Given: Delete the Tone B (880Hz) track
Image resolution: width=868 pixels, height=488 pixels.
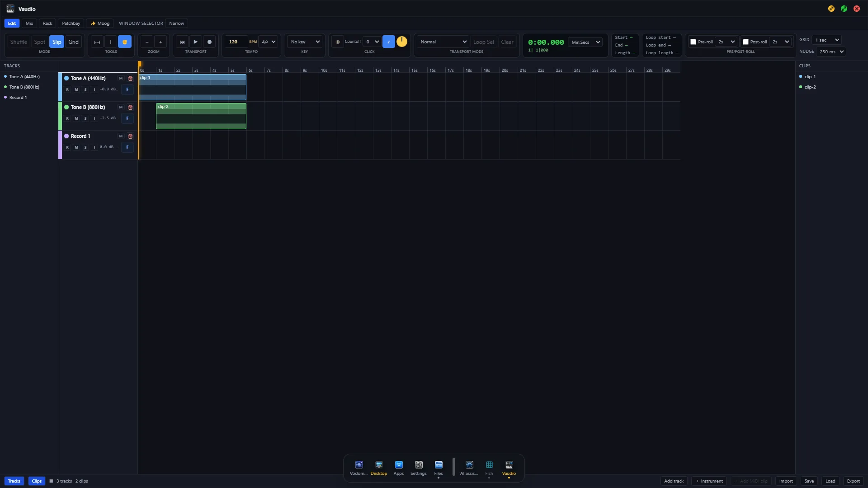Looking at the screenshot, I should click(x=131, y=108).
